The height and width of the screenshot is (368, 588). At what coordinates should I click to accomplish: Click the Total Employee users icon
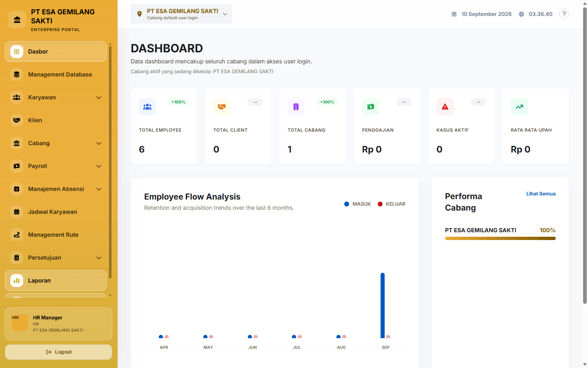147,107
